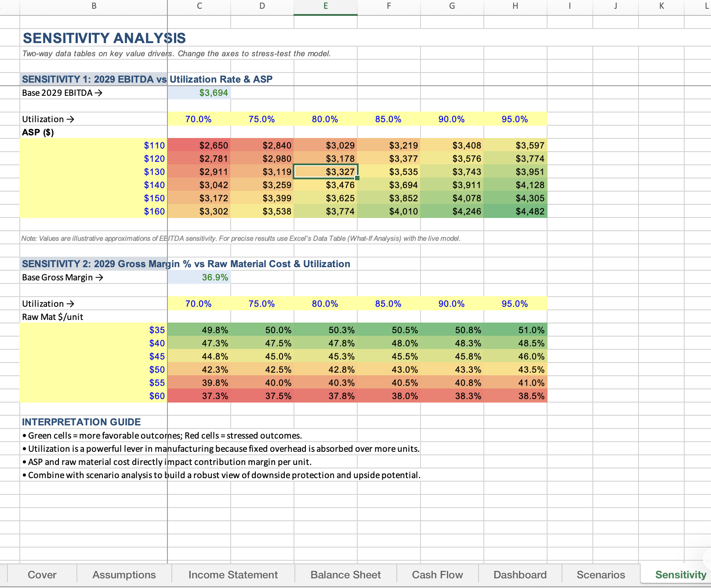Open the Balance Sheet tab

pos(345,574)
